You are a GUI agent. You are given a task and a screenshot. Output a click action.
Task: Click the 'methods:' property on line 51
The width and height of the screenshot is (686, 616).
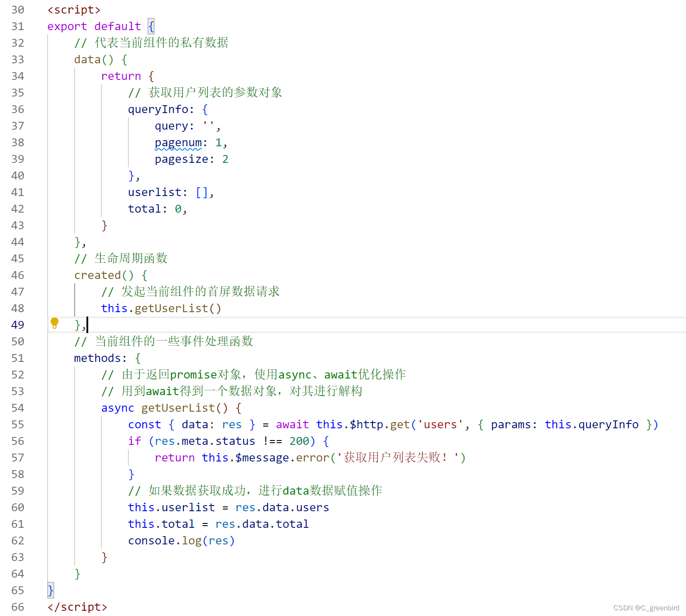coord(100,358)
